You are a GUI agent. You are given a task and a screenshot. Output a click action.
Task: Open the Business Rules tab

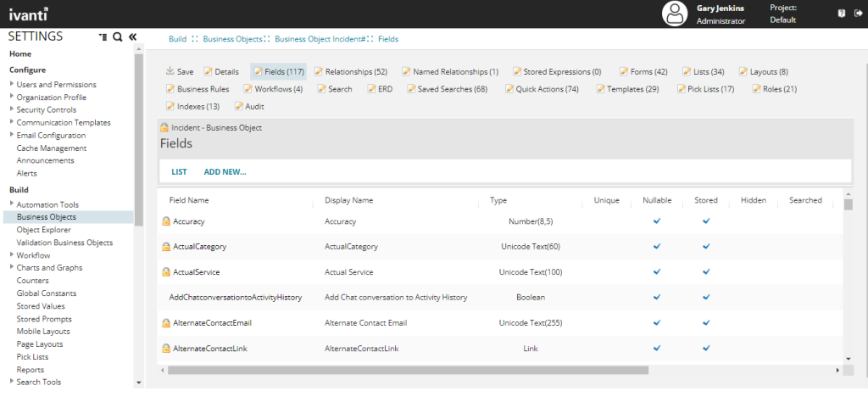coord(198,88)
